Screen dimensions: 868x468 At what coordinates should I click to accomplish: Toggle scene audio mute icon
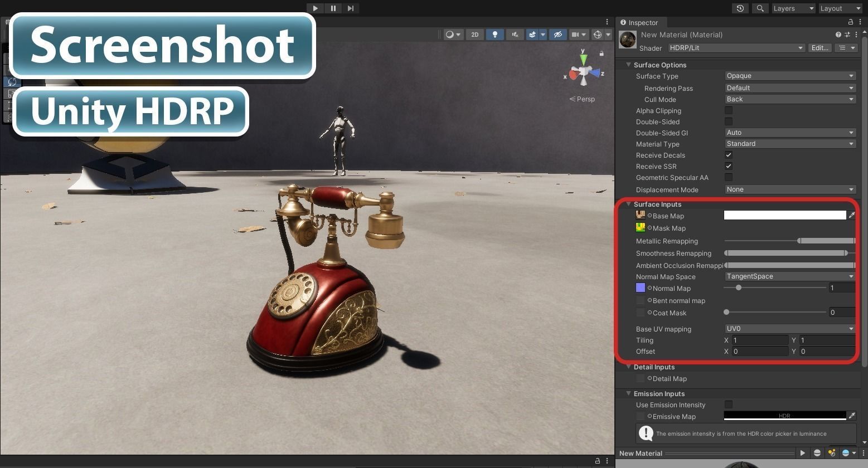click(515, 35)
